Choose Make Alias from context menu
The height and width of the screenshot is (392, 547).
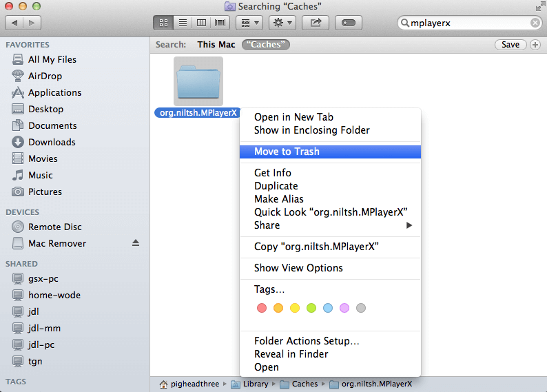tap(330, 199)
